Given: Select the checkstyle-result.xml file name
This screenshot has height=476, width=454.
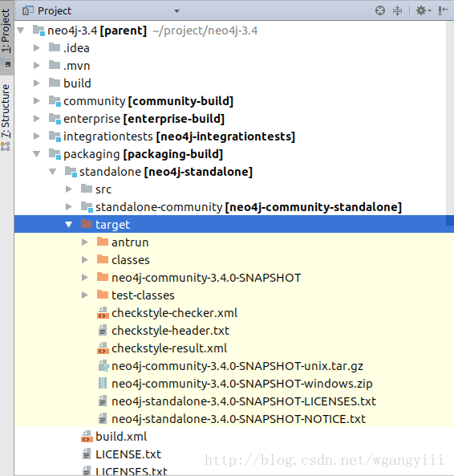Looking at the screenshot, I should click(x=169, y=348).
